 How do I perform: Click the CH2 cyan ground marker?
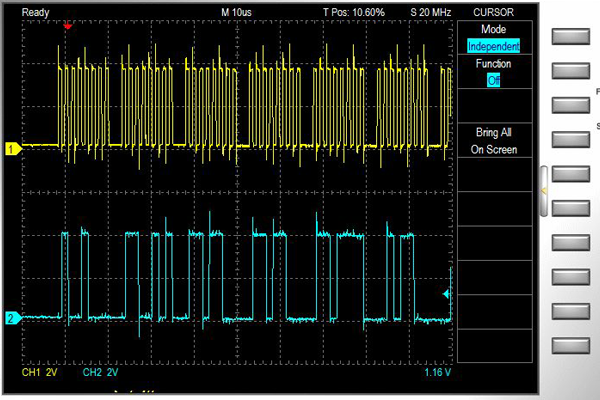(13, 319)
